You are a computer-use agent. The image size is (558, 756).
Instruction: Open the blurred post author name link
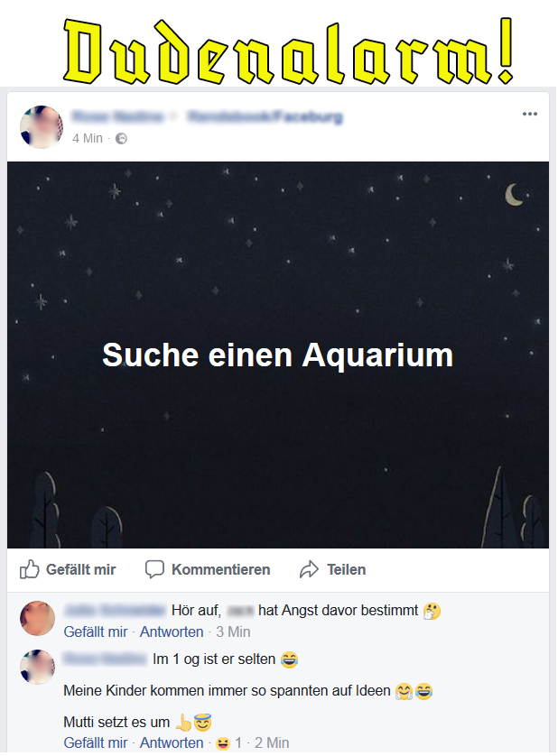[x=117, y=116]
